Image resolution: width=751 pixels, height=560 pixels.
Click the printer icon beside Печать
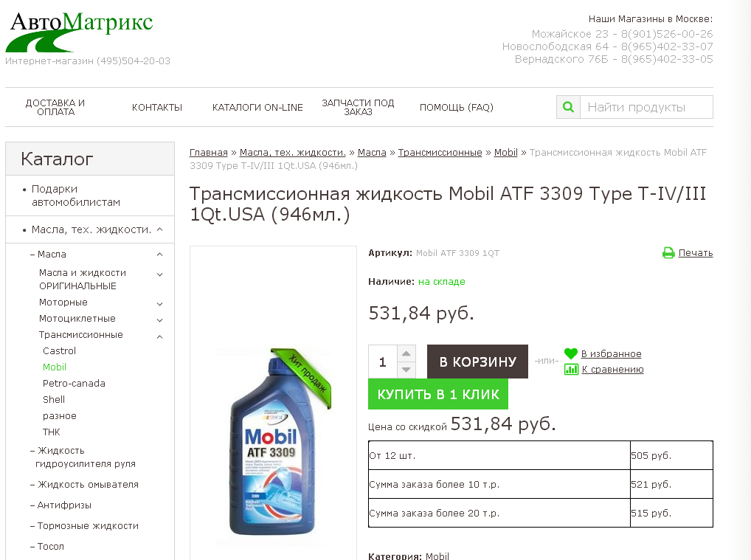point(668,253)
